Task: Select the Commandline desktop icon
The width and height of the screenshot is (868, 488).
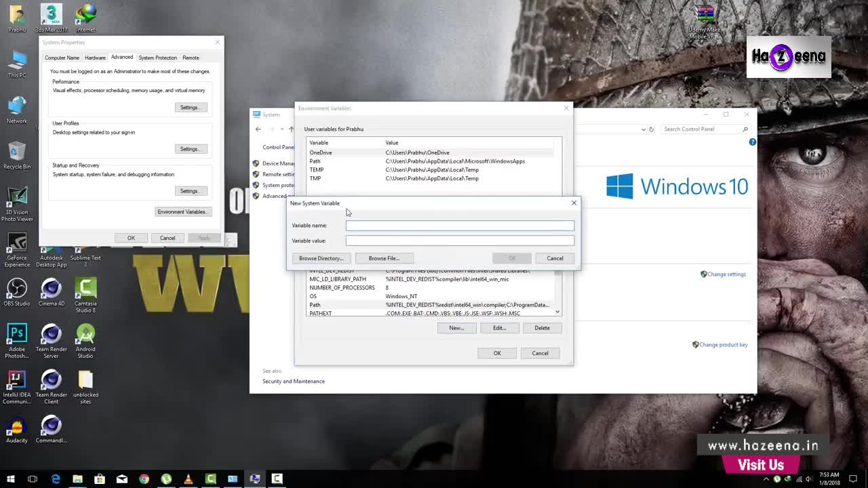Action: (x=51, y=429)
